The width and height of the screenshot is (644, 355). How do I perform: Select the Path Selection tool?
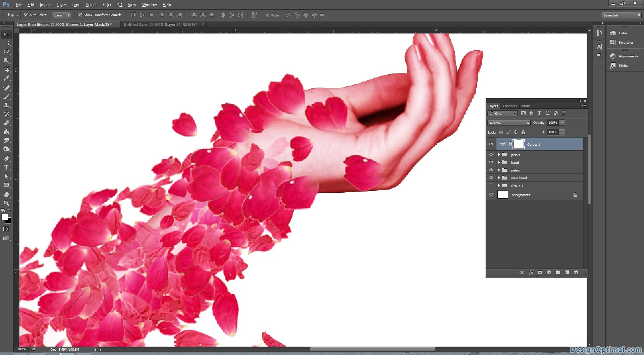(6, 176)
